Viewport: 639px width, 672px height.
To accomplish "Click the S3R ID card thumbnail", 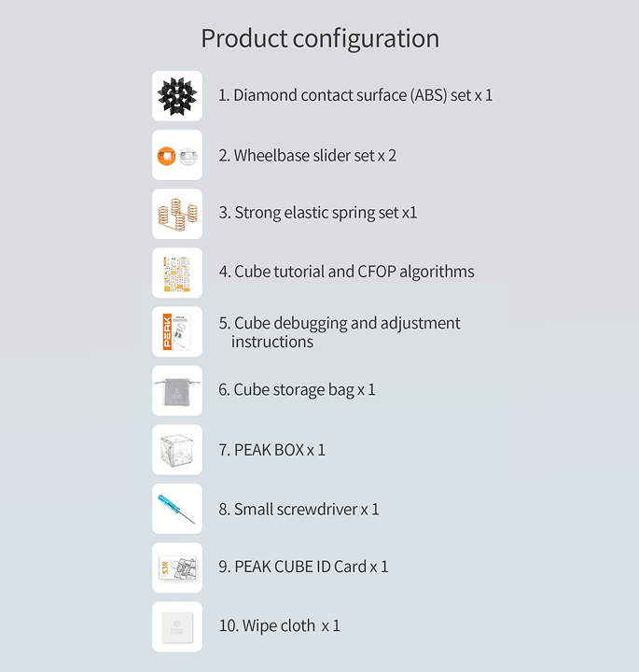I will [177, 567].
